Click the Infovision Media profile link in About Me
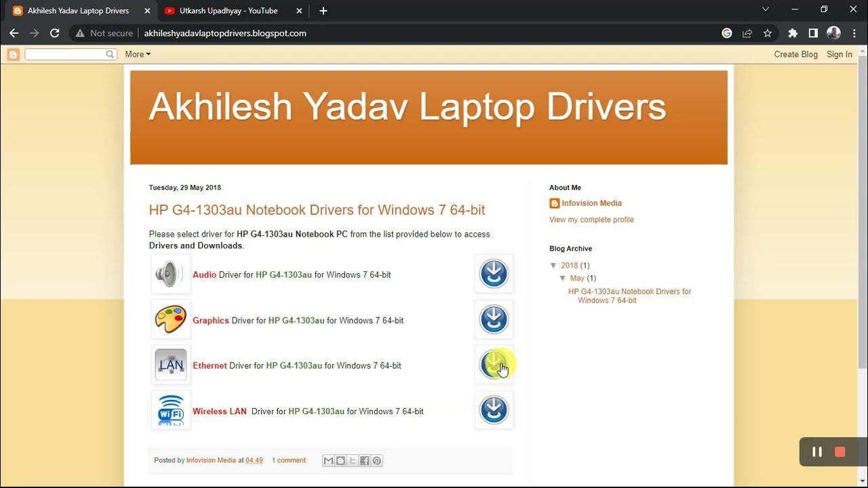Image resolution: width=868 pixels, height=488 pixels. coord(591,203)
